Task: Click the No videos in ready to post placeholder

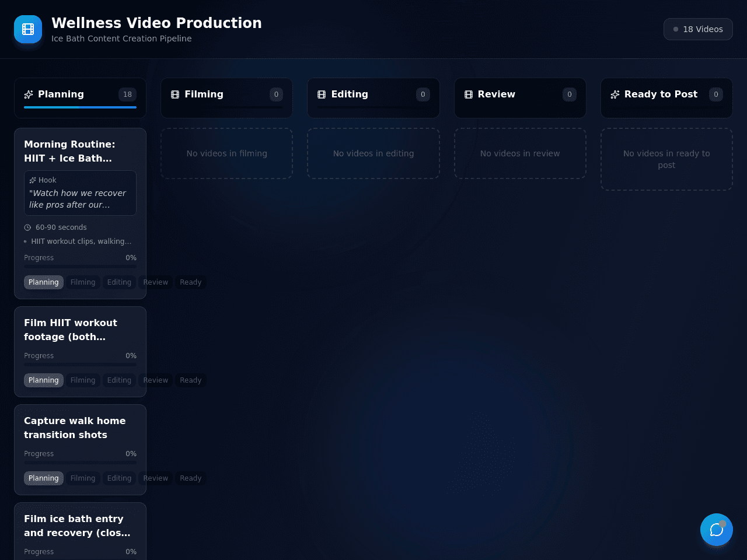Action: pos(666,159)
